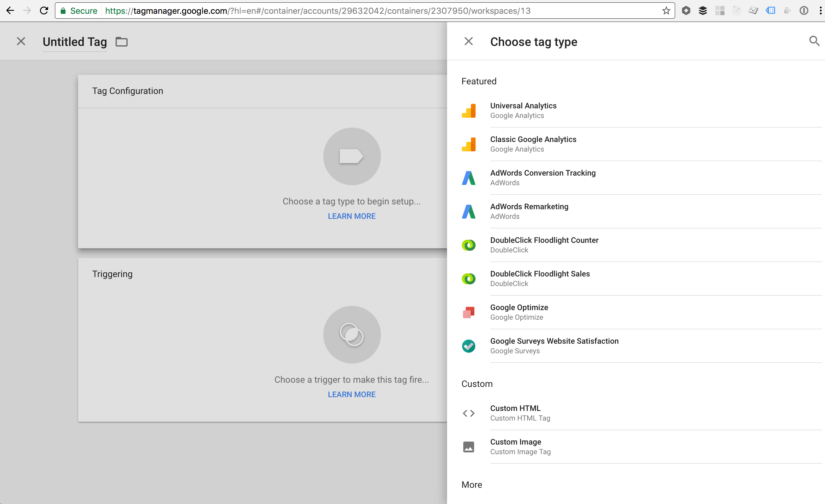Click the Custom section heading
This screenshot has height=504, width=825.
(477, 384)
